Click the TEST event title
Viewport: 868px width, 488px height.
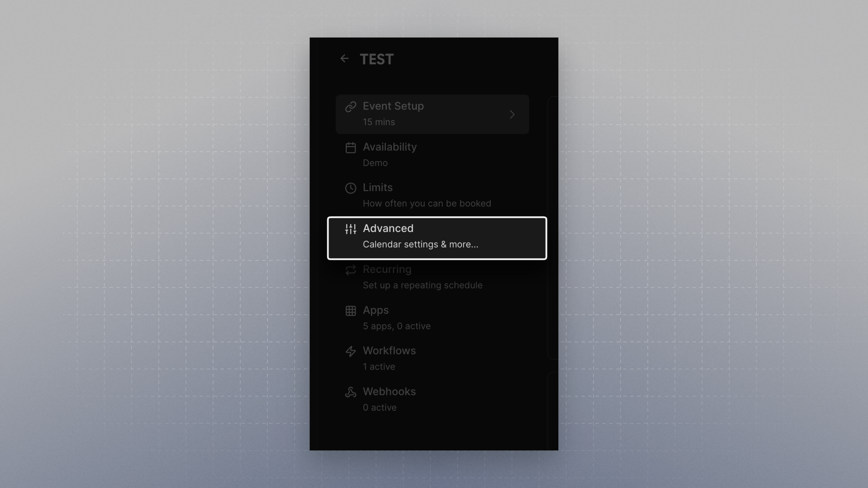point(376,59)
